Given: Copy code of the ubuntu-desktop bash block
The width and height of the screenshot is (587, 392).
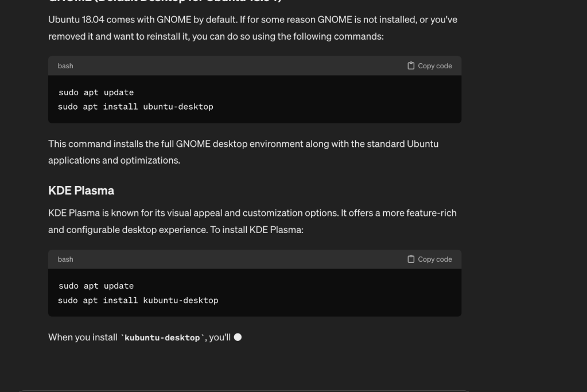Looking at the screenshot, I should tap(429, 66).
